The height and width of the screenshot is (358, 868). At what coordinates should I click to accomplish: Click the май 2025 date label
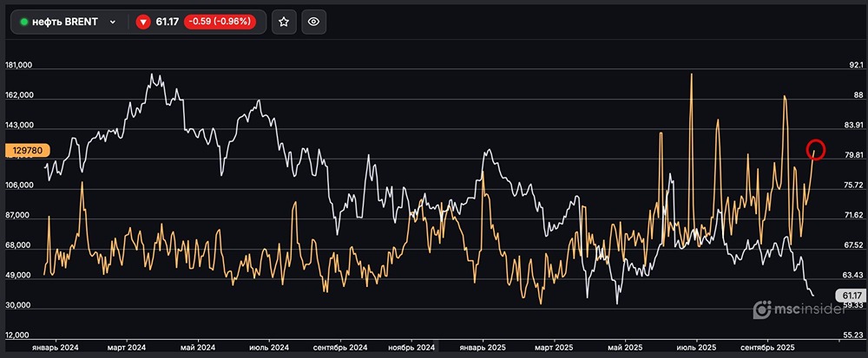click(x=625, y=348)
